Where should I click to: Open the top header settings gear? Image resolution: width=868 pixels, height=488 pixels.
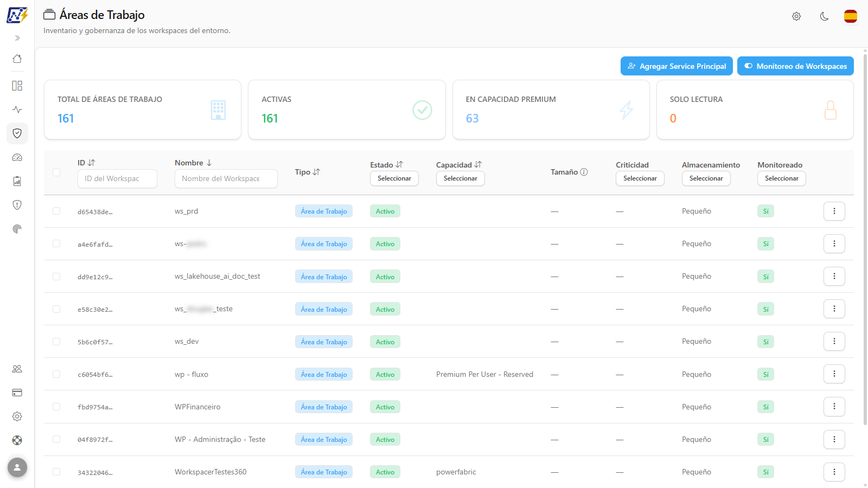coord(796,16)
